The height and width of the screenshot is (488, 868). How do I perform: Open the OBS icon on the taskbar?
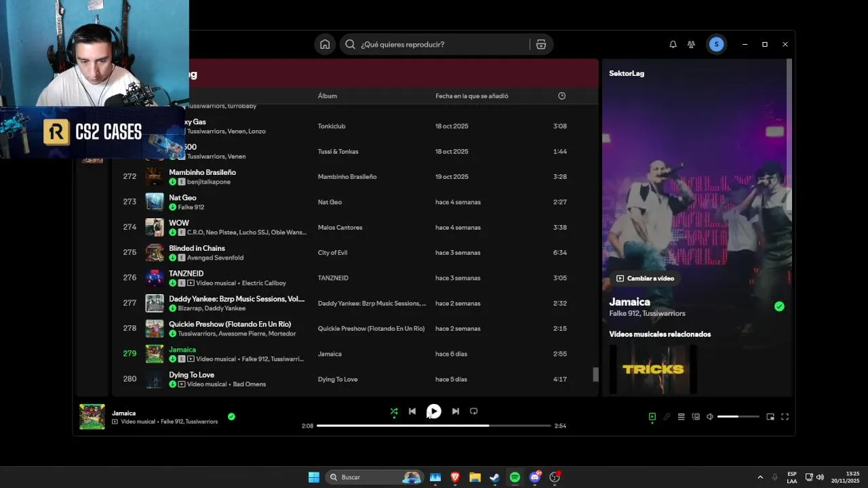pos(555,477)
